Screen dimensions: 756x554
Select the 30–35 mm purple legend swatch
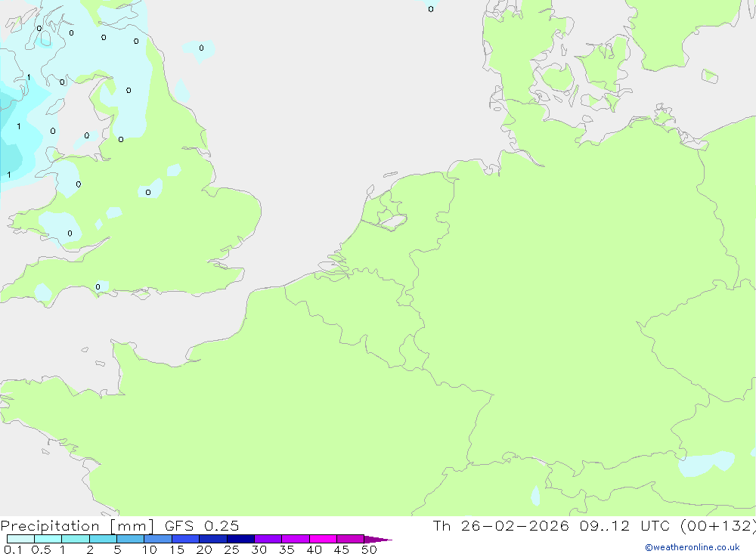(x=268, y=539)
